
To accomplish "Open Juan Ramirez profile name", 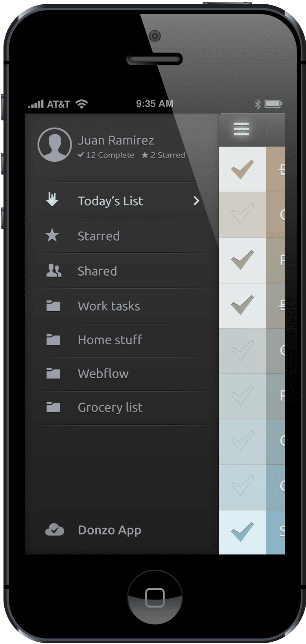I will click(x=116, y=140).
